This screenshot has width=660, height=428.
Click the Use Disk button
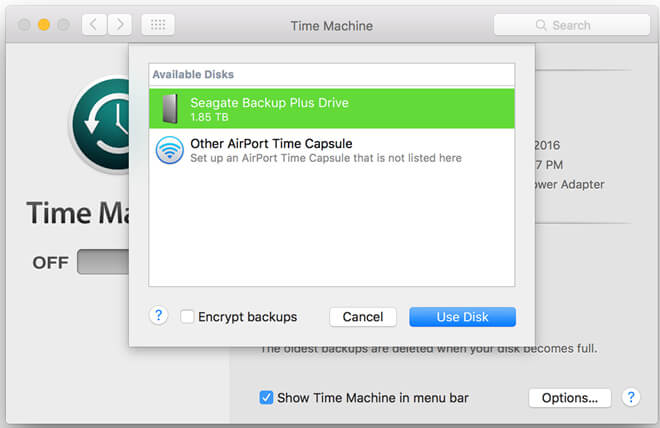tap(462, 317)
